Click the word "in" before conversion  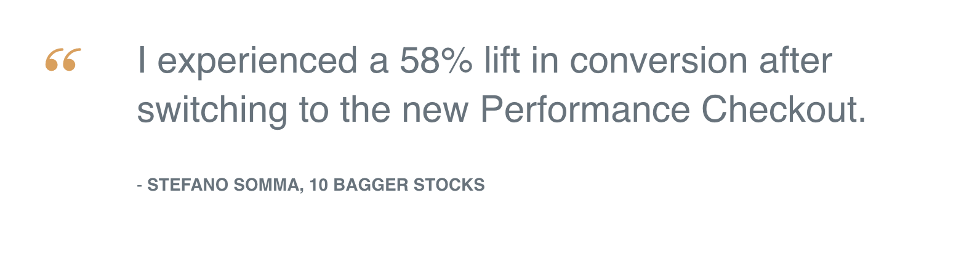[x=545, y=60]
